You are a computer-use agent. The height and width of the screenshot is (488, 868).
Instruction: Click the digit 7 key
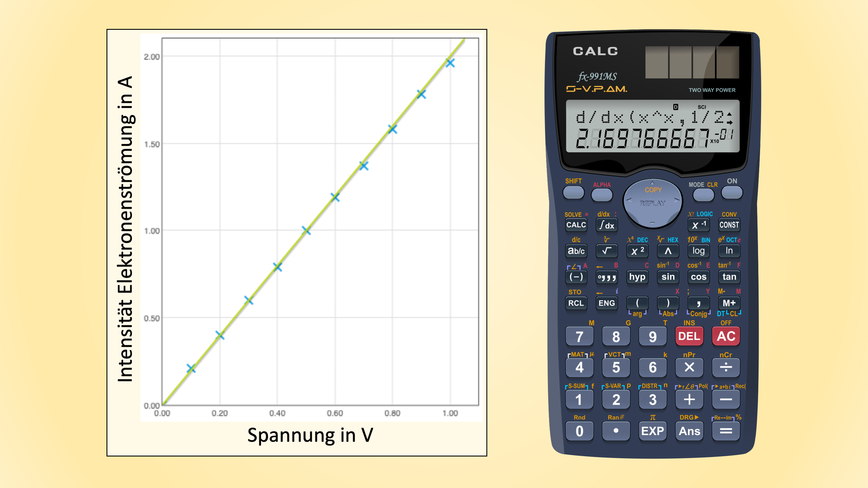(x=579, y=336)
